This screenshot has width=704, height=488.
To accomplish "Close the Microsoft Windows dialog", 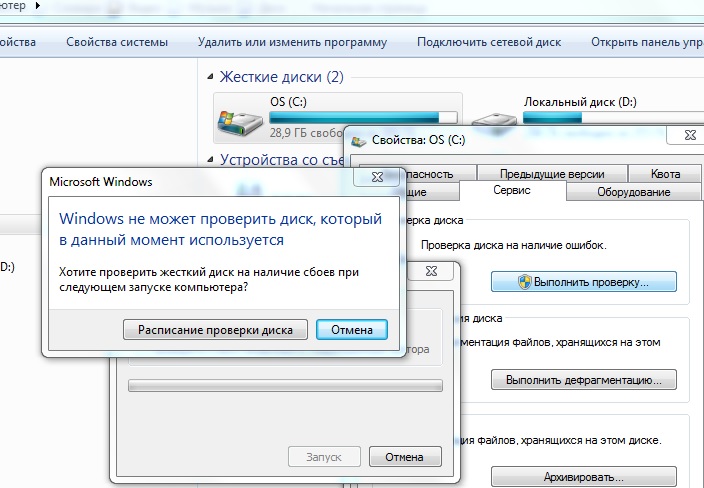I will click(377, 177).
